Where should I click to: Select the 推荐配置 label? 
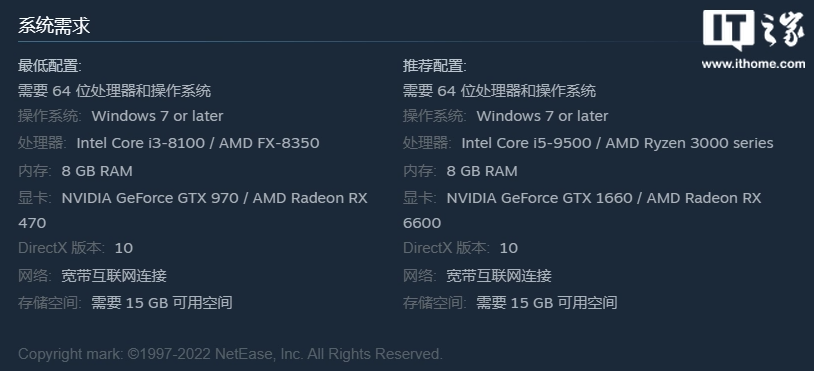tap(435, 66)
